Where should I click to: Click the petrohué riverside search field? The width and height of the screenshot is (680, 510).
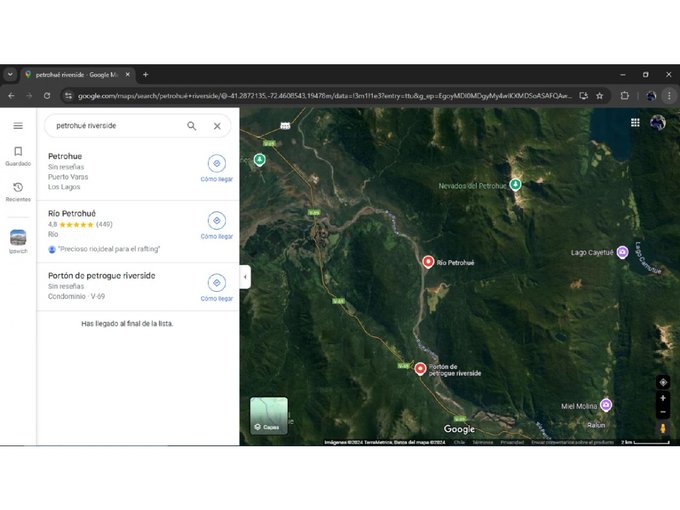(115, 126)
